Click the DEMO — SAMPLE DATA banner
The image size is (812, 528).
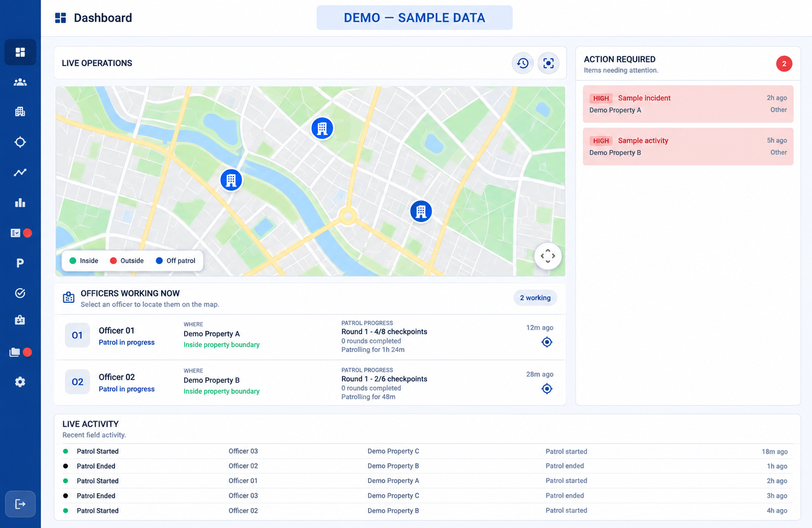(414, 18)
